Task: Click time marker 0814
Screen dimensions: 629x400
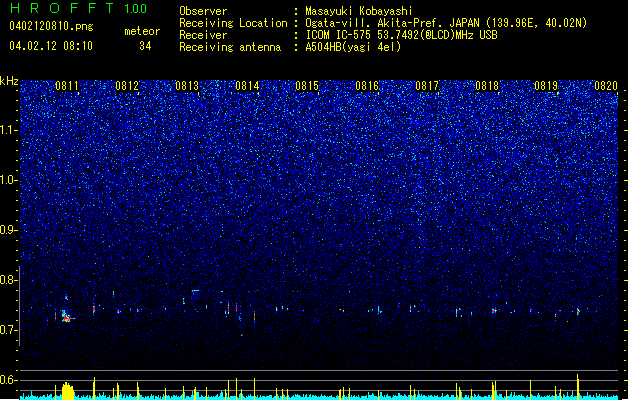Action: pos(247,86)
